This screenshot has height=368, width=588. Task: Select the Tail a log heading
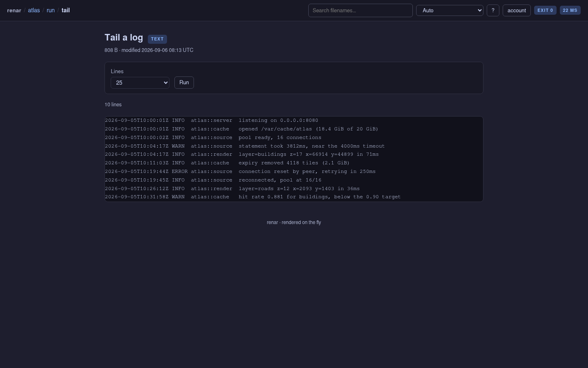124,38
